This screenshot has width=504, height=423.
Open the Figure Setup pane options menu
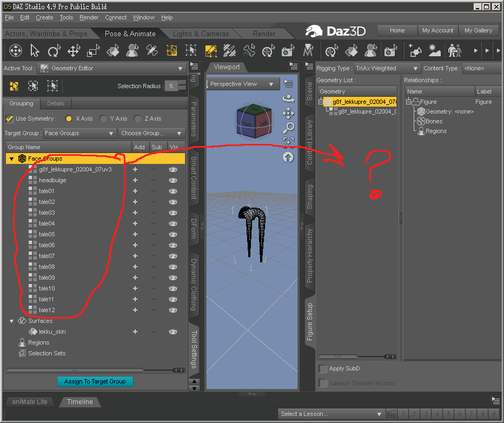[309, 67]
